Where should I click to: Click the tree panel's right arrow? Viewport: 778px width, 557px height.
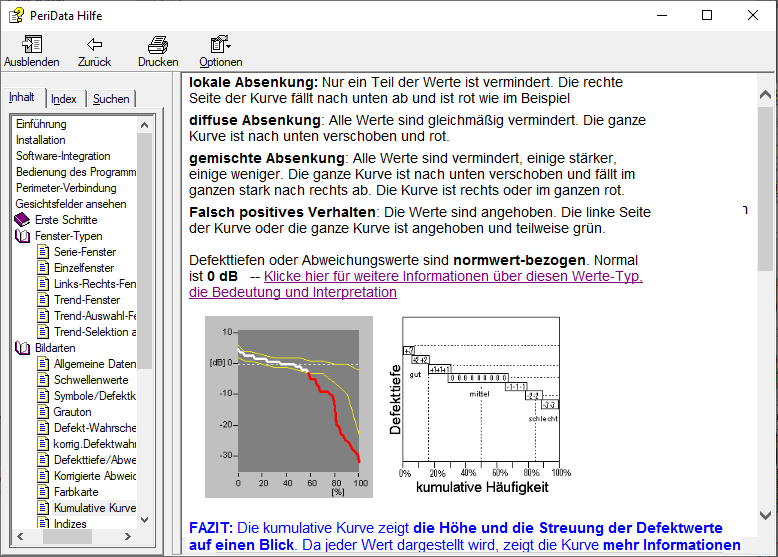pyautogui.click(x=128, y=536)
